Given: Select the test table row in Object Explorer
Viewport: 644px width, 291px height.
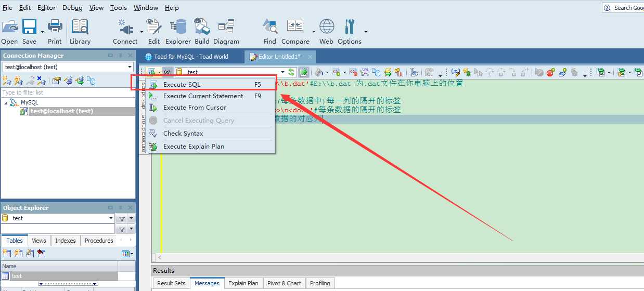Looking at the screenshot, I should pos(59,276).
